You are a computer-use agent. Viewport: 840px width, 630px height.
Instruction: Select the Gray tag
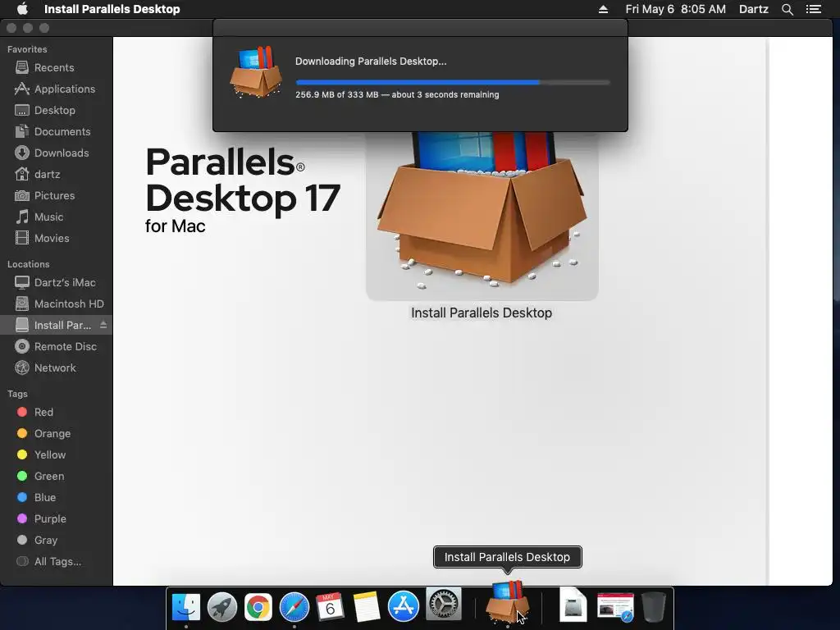coord(57,541)
